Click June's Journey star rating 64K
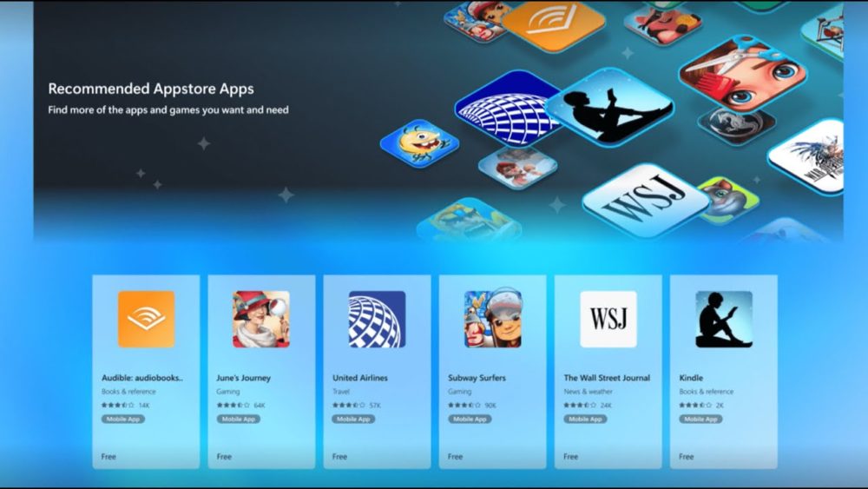 pos(240,406)
